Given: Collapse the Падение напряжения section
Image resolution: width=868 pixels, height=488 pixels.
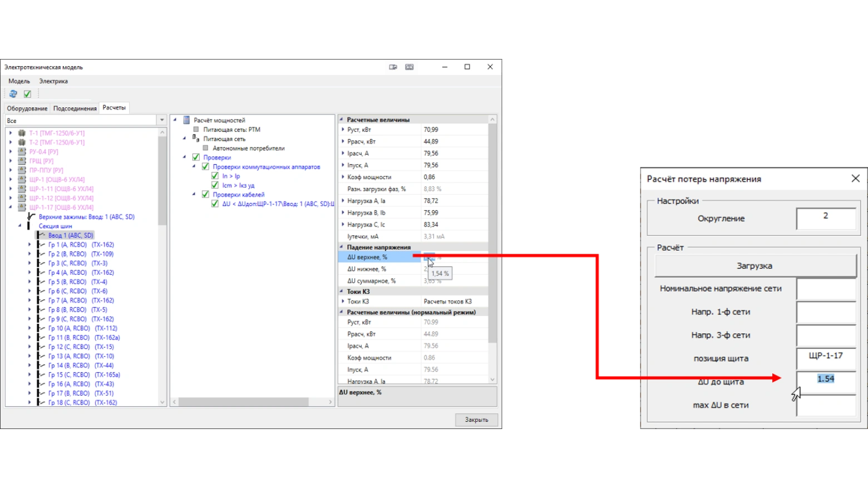Looking at the screenshot, I should pyautogui.click(x=342, y=247).
